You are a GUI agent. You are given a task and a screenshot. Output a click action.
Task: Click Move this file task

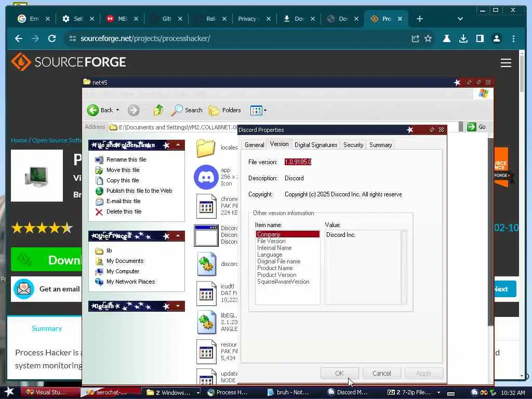[123, 170]
